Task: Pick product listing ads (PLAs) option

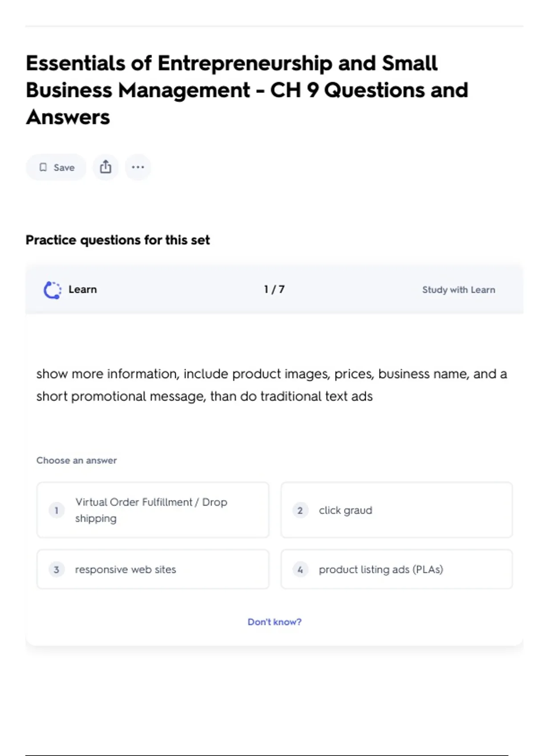Action: tap(396, 569)
